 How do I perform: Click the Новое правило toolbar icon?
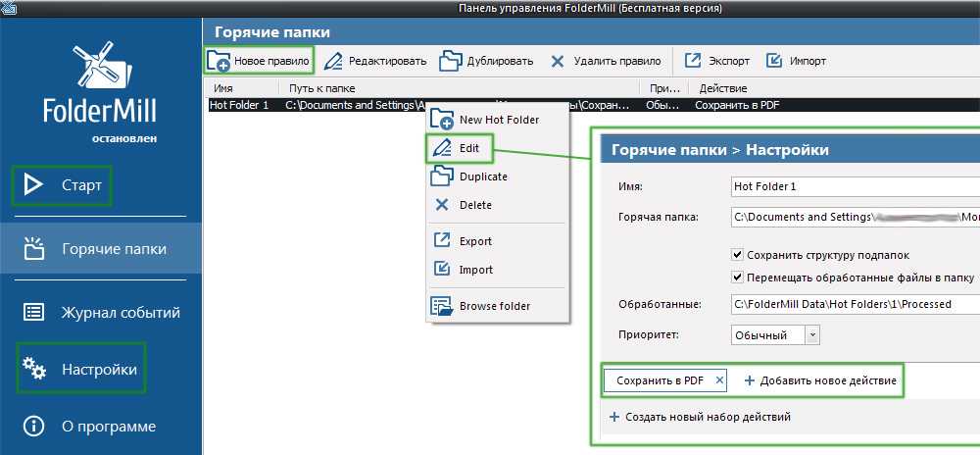(220, 61)
